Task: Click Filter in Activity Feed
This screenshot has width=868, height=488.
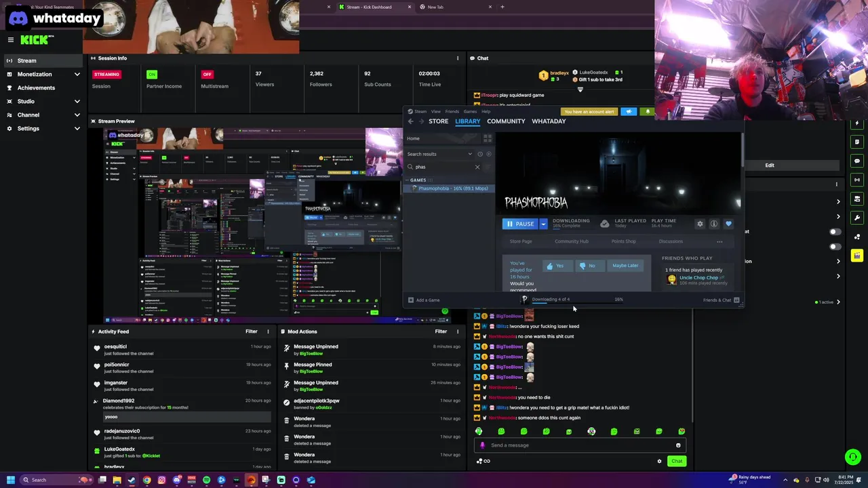Action: tap(252, 331)
